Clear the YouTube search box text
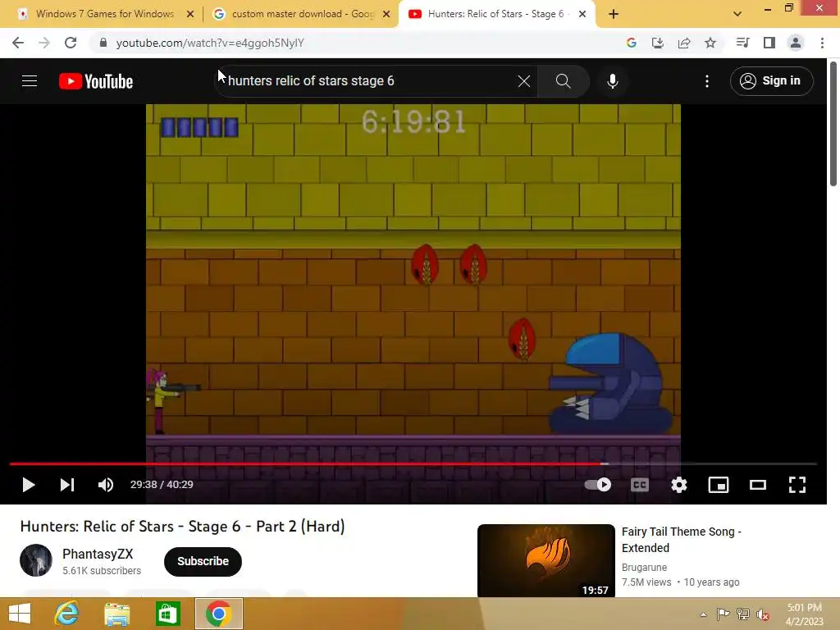The image size is (840, 630). pyautogui.click(x=524, y=81)
